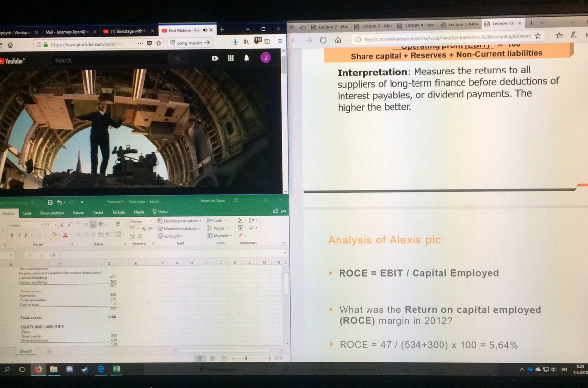Open Firefox downloads arrow icon
This screenshot has height=388, width=588.
coord(236,43)
